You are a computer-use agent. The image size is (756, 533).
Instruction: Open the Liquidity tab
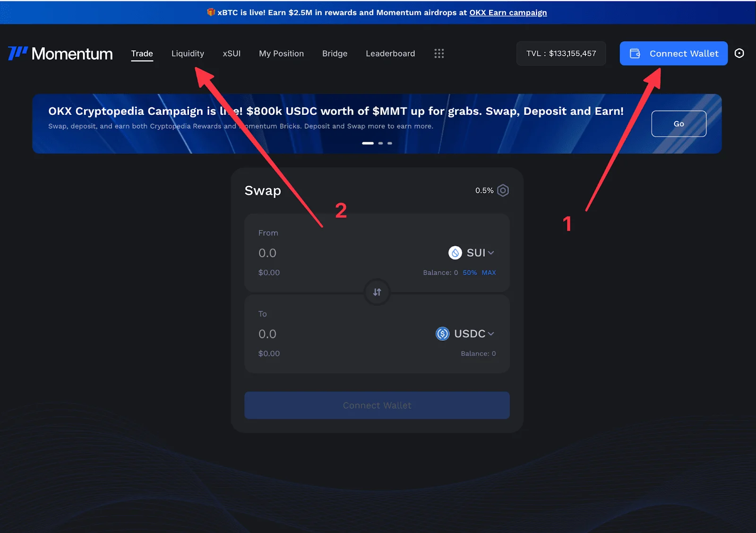point(188,53)
